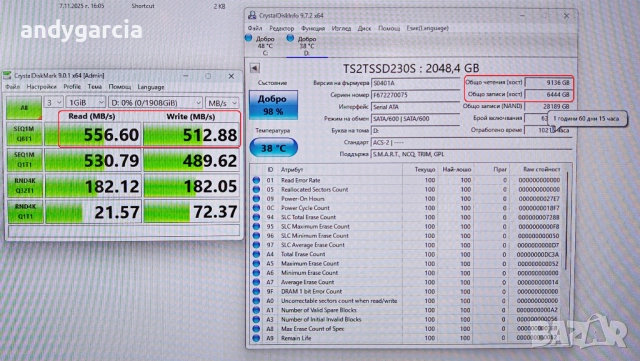This screenshot has width=640, height=361.
Task: Open the MB/s unit dropdown
Action: (x=222, y=103)
